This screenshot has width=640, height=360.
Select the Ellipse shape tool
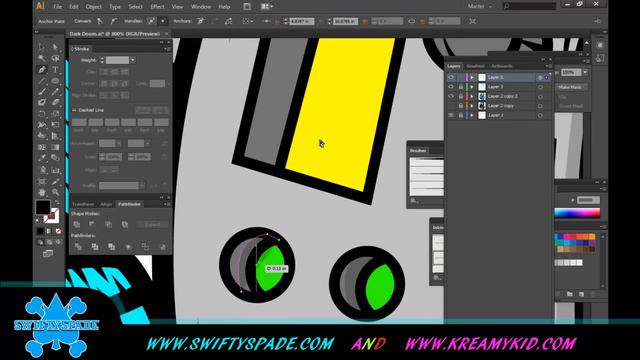tap(55, 81)
